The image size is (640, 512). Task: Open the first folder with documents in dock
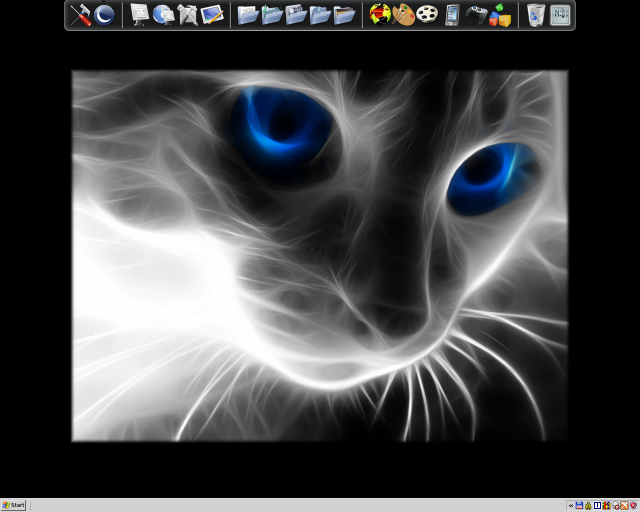click(248, 15)
